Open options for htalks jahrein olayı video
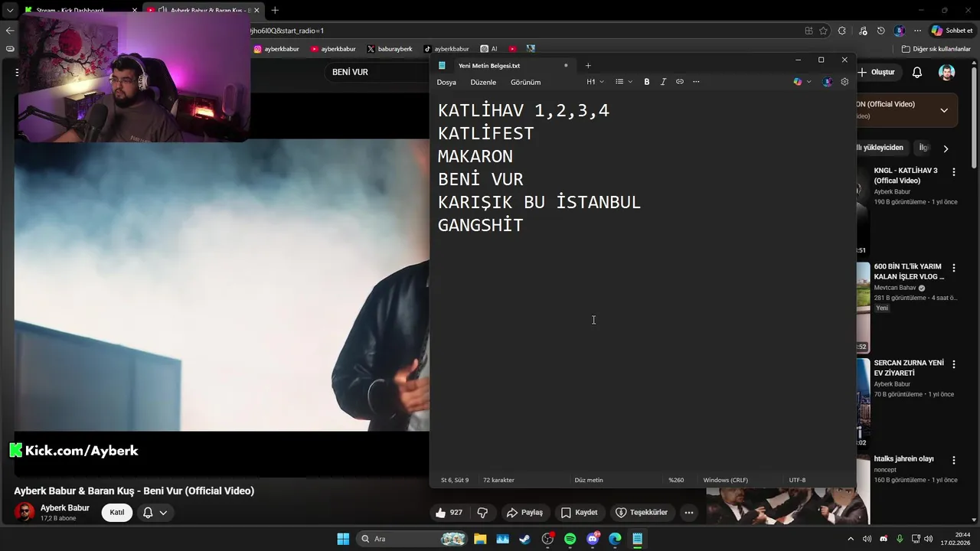This screenshot has height=551, width=980. [x=954, y=460]
